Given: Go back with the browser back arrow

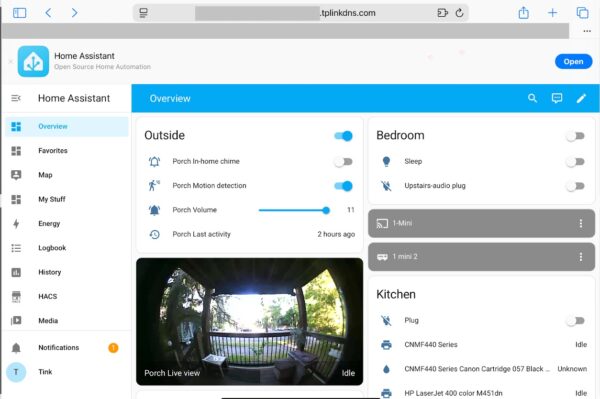Looking at the screenshot, I should (48, 13).
